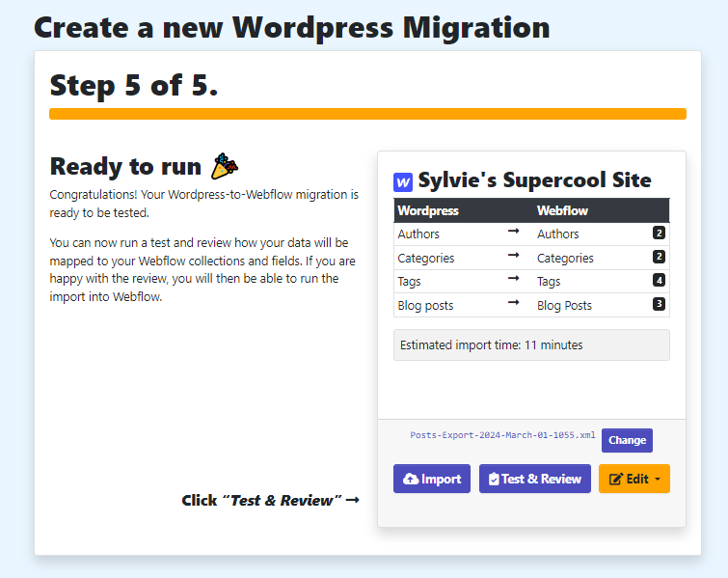Click the Tags count badge showing 4

click(x=659, y=280)
